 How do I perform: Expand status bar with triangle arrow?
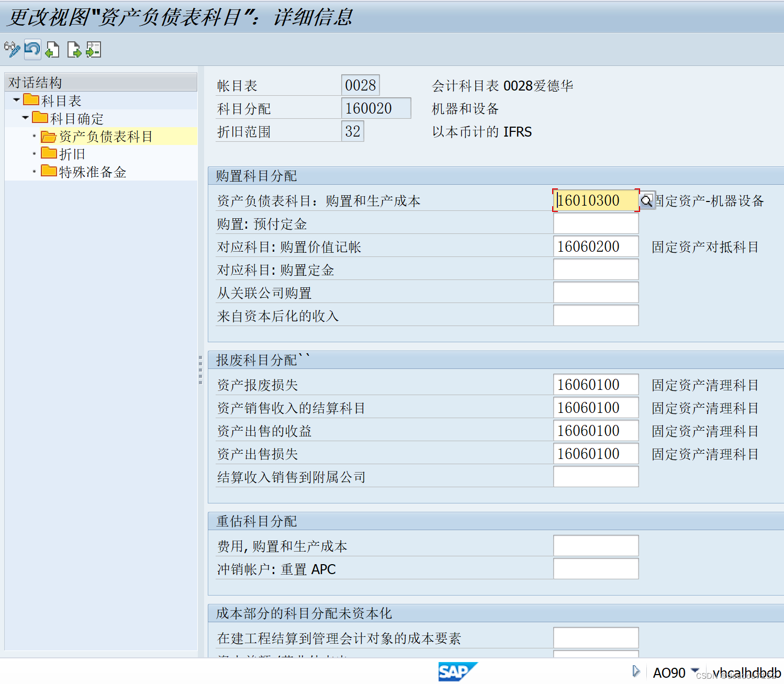click(636, 671)
